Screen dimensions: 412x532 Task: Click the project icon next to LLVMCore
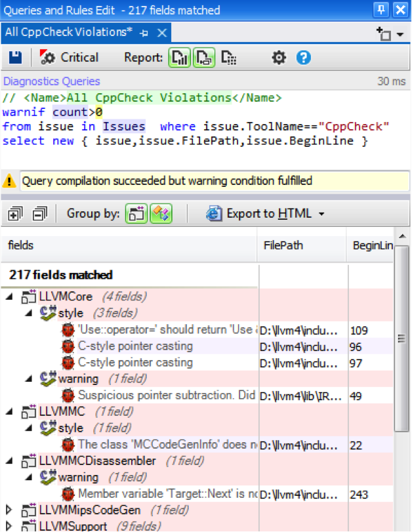coord(28,297)
